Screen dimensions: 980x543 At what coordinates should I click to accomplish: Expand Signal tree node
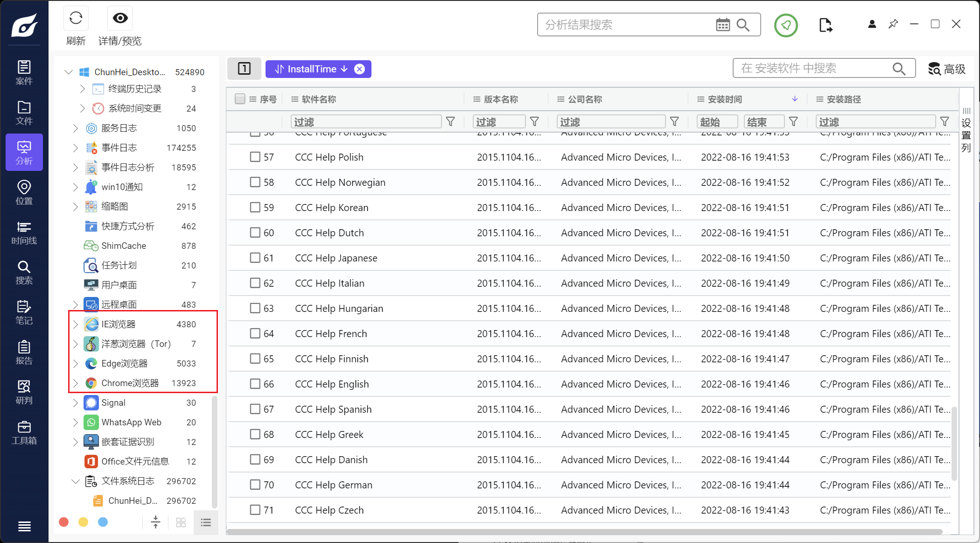click(x=75, y=402)
